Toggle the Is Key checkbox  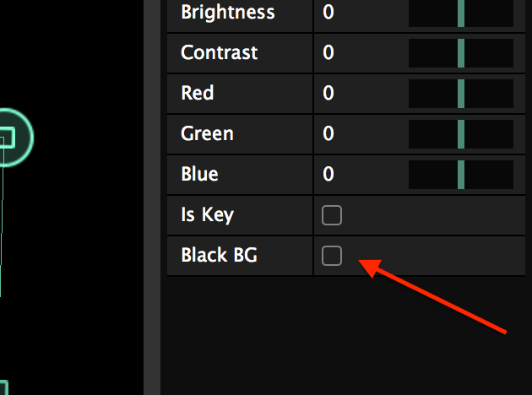pyautogui.click(x=332, y=215)
